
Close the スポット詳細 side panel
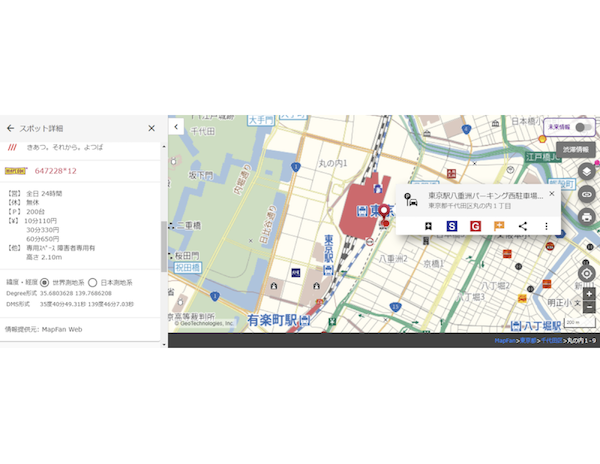tap(152, 128)
